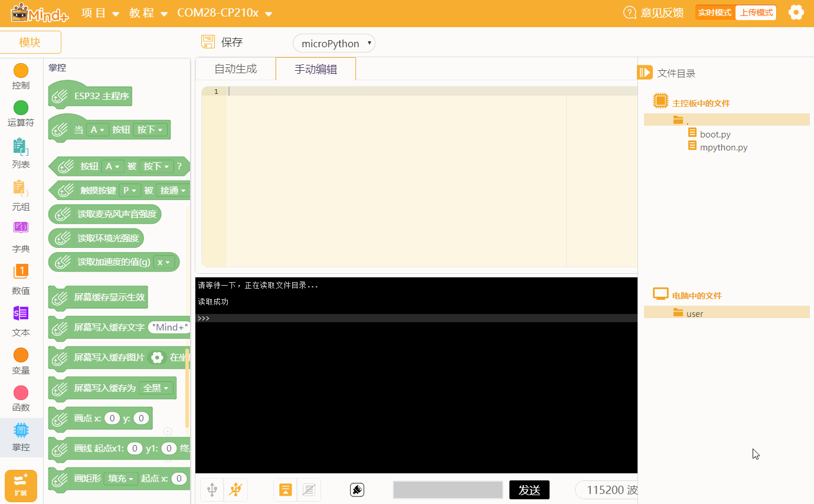Click the save floppy disk icon
This screenshot has width=814, height=504.
tap(208, 42)
